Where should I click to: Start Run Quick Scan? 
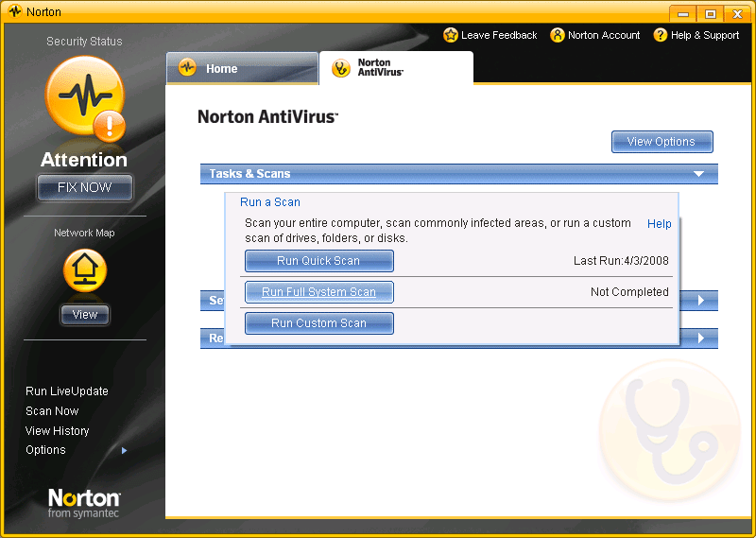coord(319,261)
